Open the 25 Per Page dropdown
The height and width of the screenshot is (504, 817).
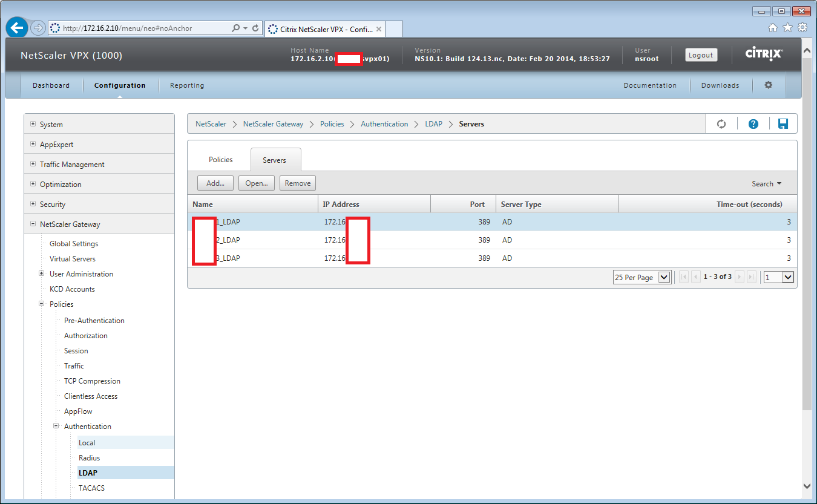[642, 277]
